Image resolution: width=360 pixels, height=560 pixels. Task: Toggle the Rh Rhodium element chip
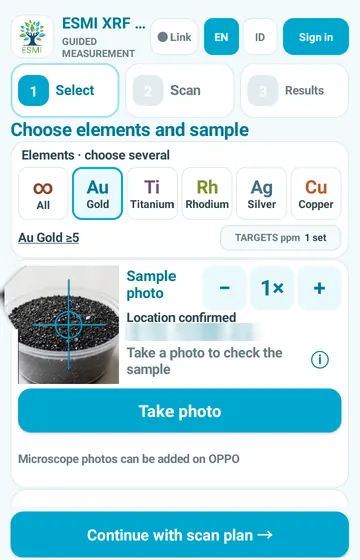tap(207, 193)
